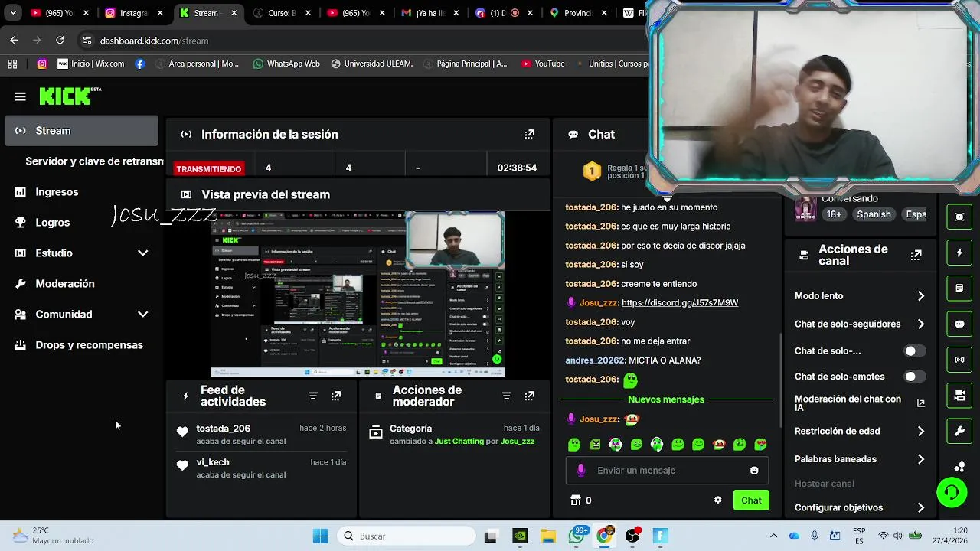This screenshot has height=551, width=980.
Task: Open the Acciones de moderador filter options
Action: pyautogui.click(x=506, y=396)
